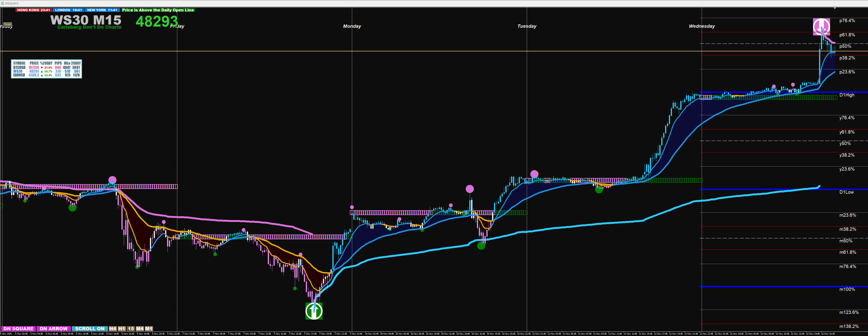Switch to the H4 timeframe
The width and height of the screenshot is (868, 336).
click(113, 329)
